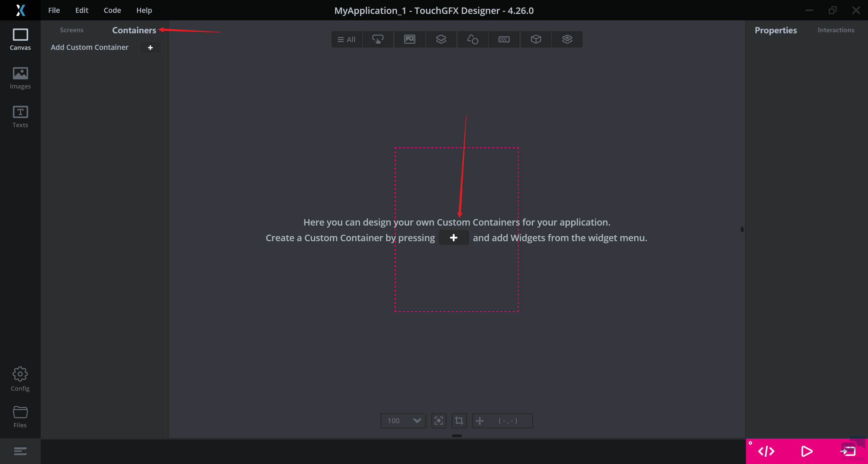
Task: Click Generate Code button in pink bar
Action: click(x=766, y=451)
